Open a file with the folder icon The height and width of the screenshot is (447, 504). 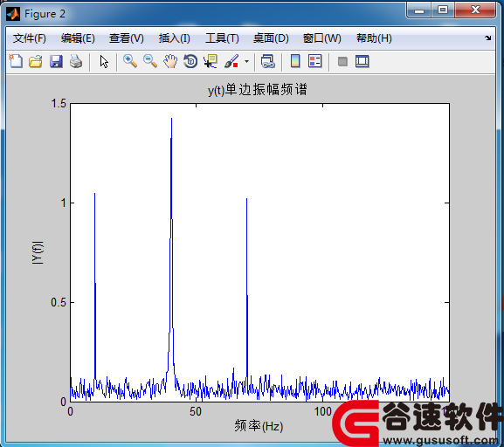coord(35,61)
